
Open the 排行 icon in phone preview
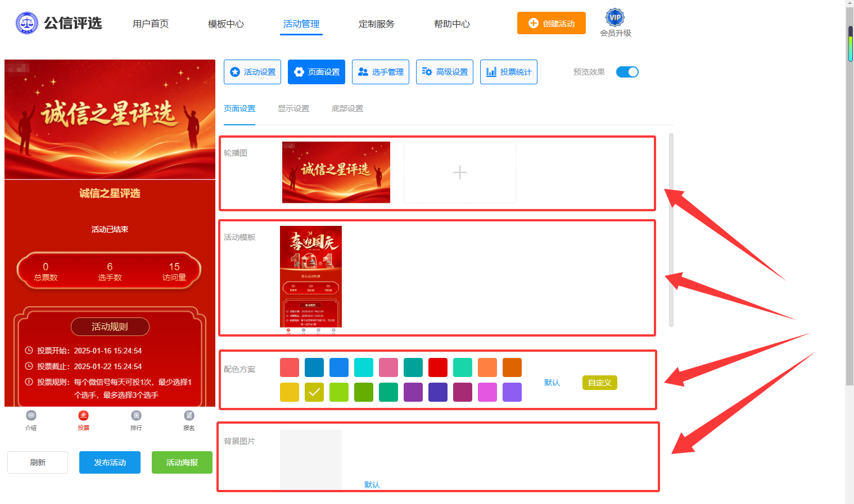click(136, 420)
